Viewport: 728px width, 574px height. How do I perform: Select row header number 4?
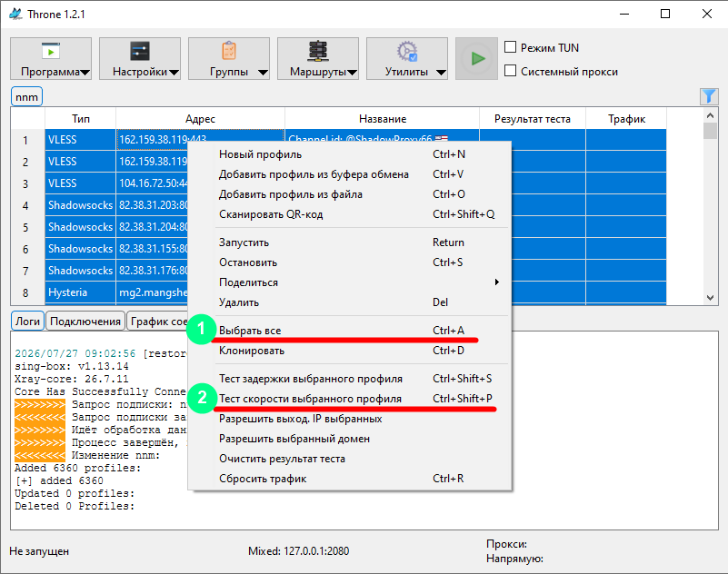[27, 205]
